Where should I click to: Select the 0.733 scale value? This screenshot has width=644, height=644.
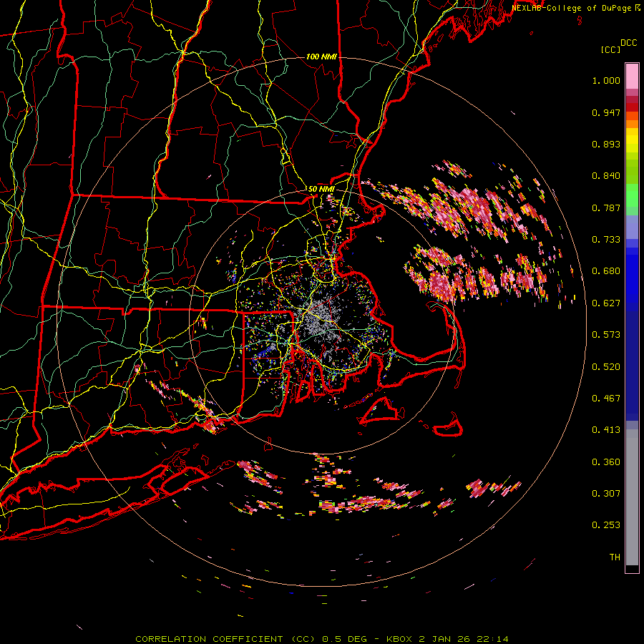(x=606, y=240)
